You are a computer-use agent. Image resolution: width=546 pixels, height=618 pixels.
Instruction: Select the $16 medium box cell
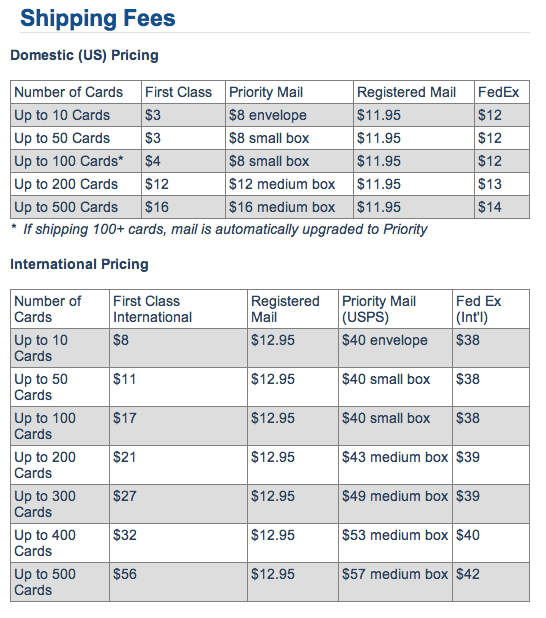tap(289, 207)
